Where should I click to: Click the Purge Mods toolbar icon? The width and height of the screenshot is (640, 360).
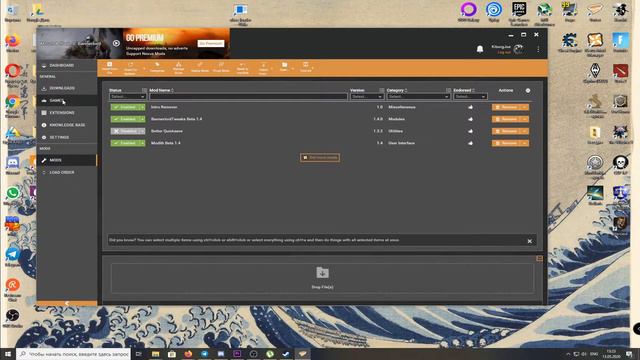tap(221, 67)
